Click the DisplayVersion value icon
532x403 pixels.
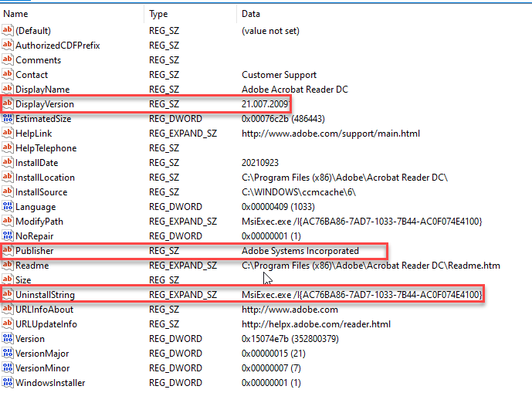click(x=8, y=103)
